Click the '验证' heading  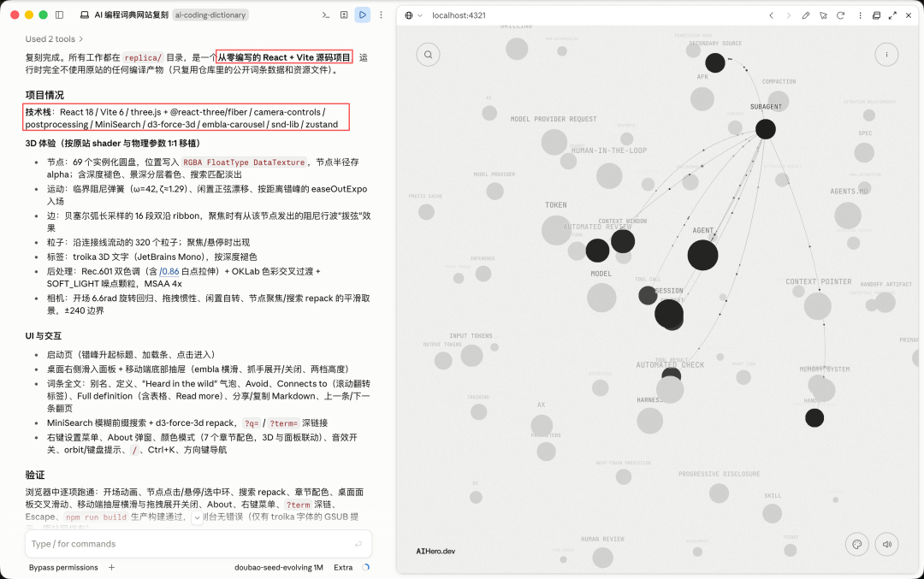point(35,475)
